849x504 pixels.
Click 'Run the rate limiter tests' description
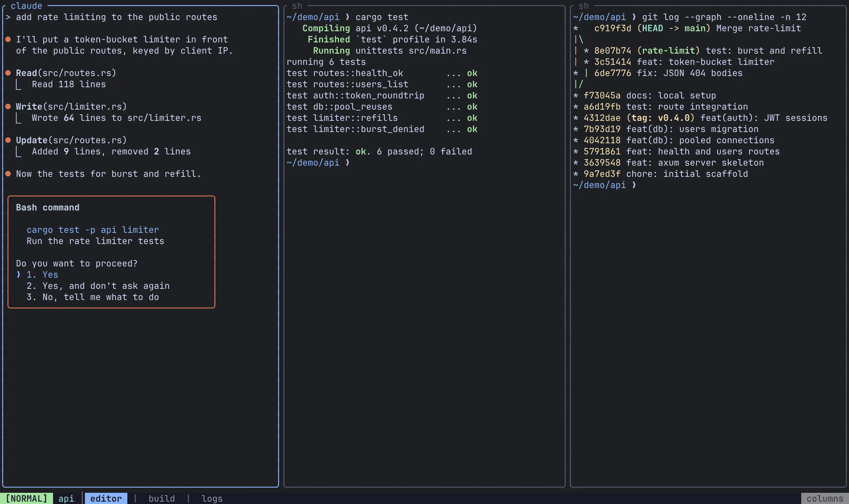click(x=96, y=241)
